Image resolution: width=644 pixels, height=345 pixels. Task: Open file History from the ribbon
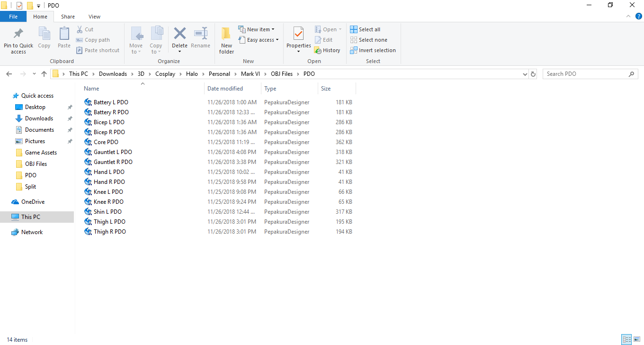click(327, 50)
